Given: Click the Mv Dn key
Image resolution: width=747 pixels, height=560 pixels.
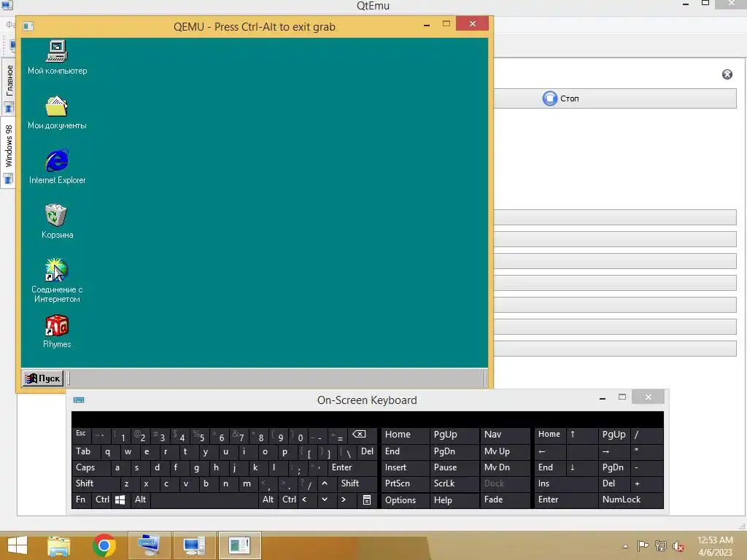Looking at the screenshot, I should tap(506, 467).
